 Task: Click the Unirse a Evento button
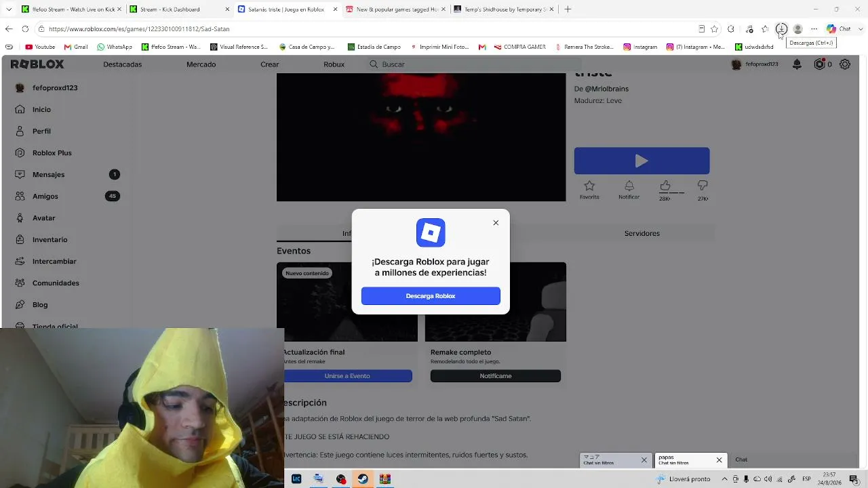tap(347, 376)
